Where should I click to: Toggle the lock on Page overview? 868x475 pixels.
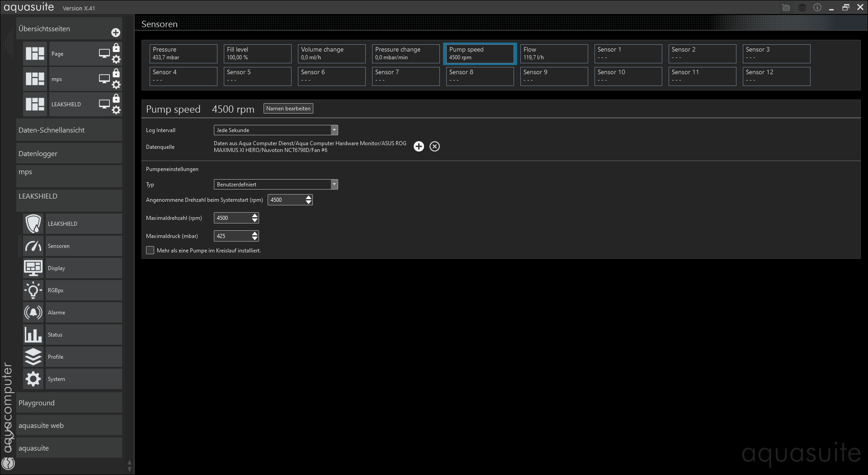click(116, 48)
